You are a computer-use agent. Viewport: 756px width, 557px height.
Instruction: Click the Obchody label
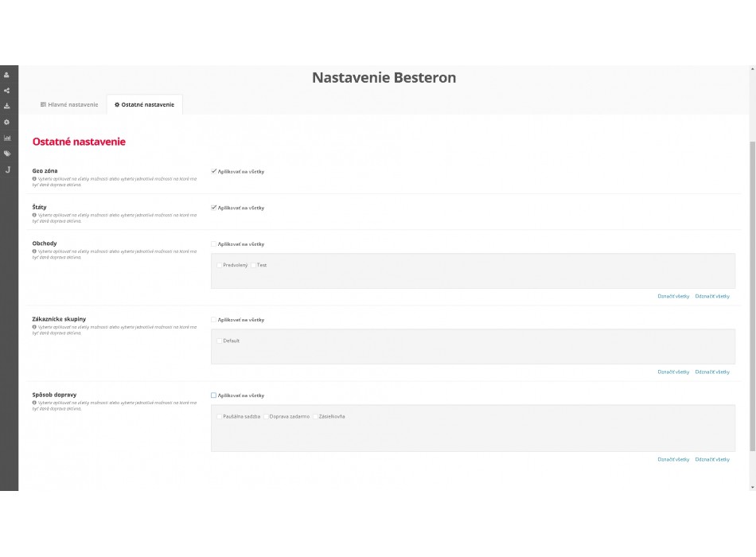click(45, 243)
